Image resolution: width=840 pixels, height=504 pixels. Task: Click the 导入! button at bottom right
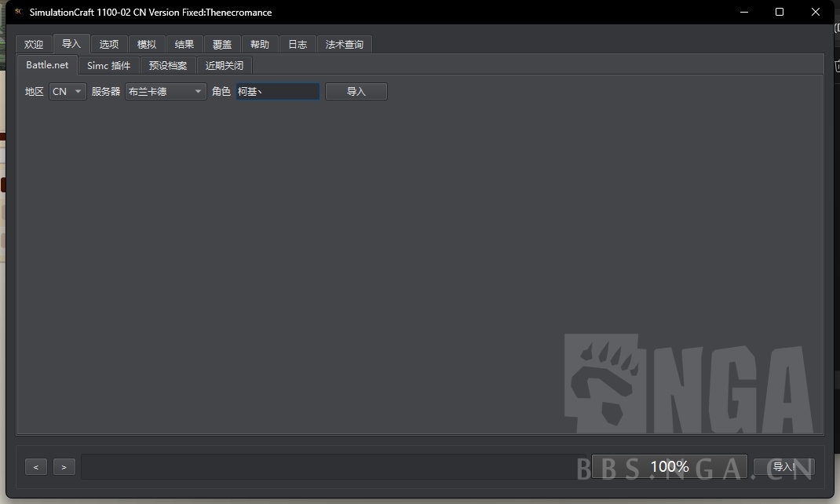[783, 466]
